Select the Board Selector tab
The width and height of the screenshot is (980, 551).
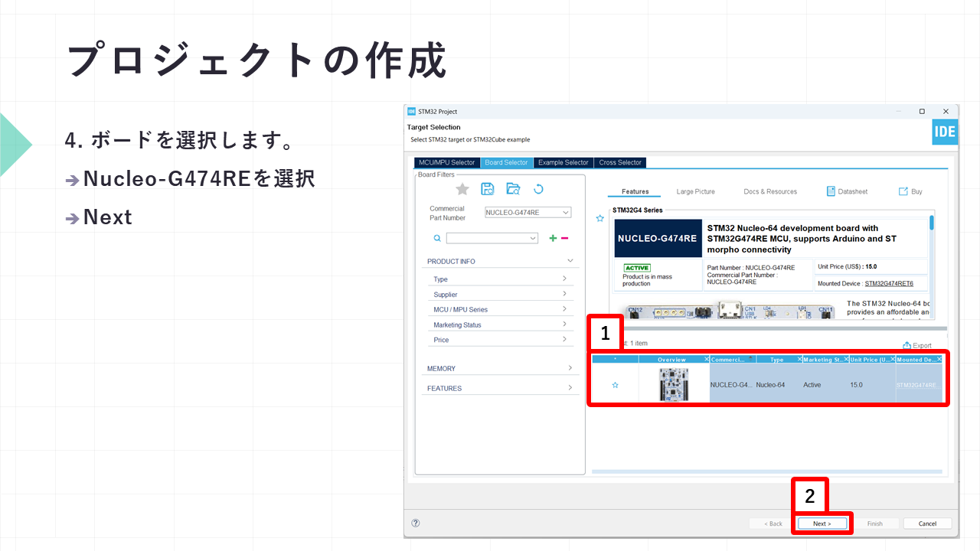[506, 162]
